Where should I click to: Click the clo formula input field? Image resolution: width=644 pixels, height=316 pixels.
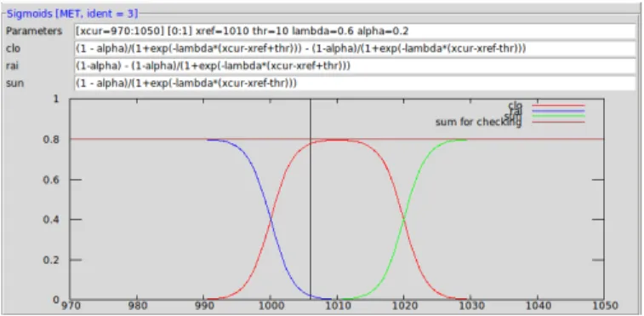[355, 49]
